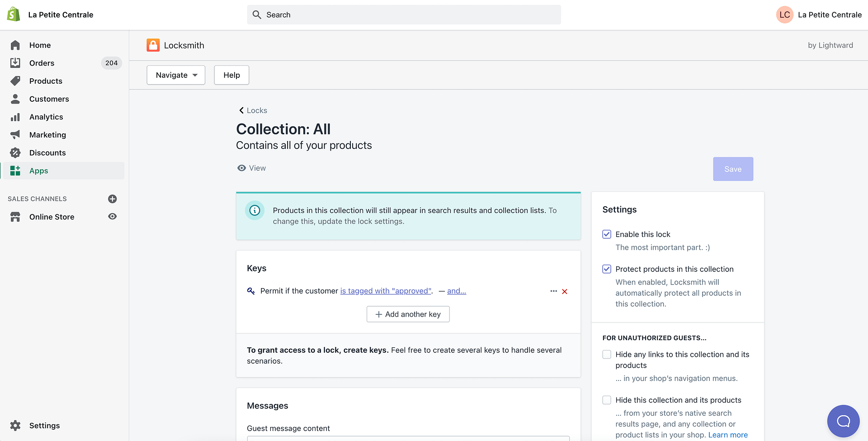The height and width of the screenshot is (441, 868).
Task: Click the Guest message content field
Action: tap(408, 438)
